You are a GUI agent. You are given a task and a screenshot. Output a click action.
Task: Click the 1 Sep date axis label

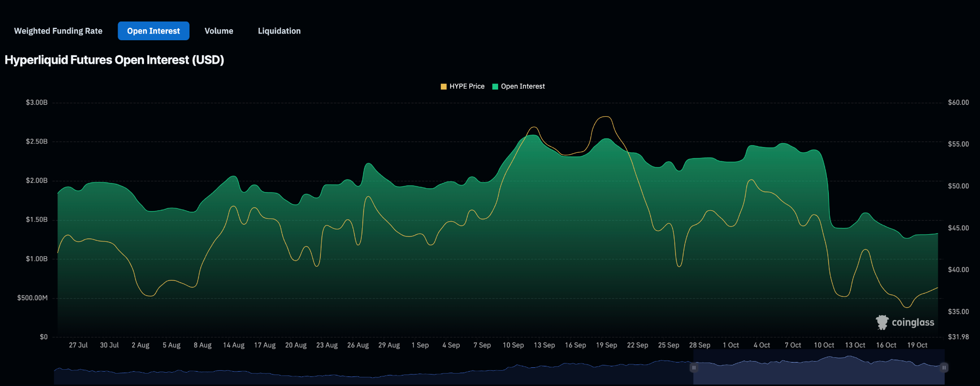pyautogui.click(x=420, y=345)
